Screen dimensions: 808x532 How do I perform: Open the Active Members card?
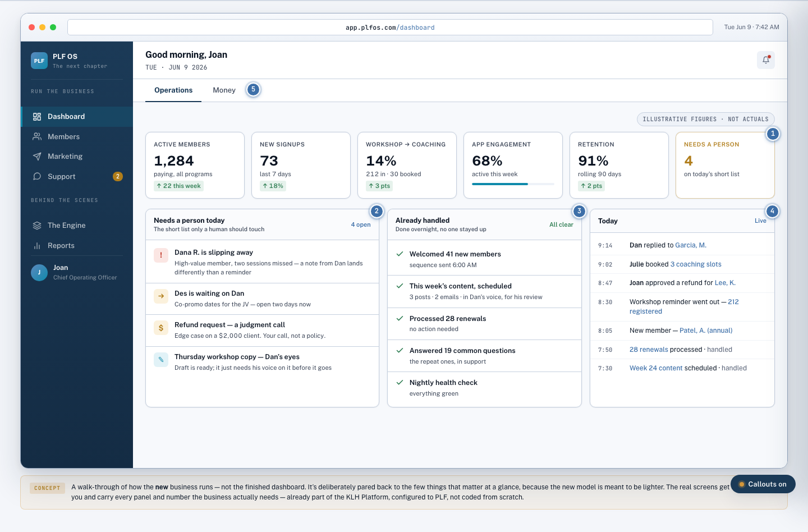(195, 165)
